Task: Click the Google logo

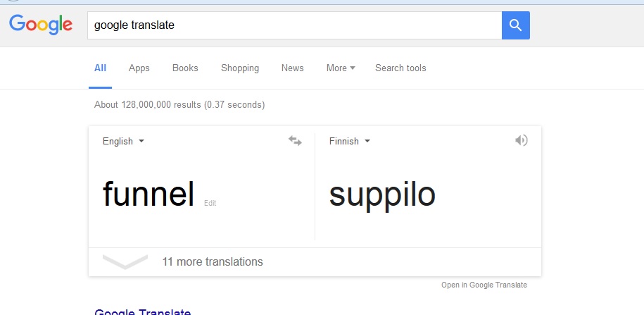Action: click(x=41, y=25)
